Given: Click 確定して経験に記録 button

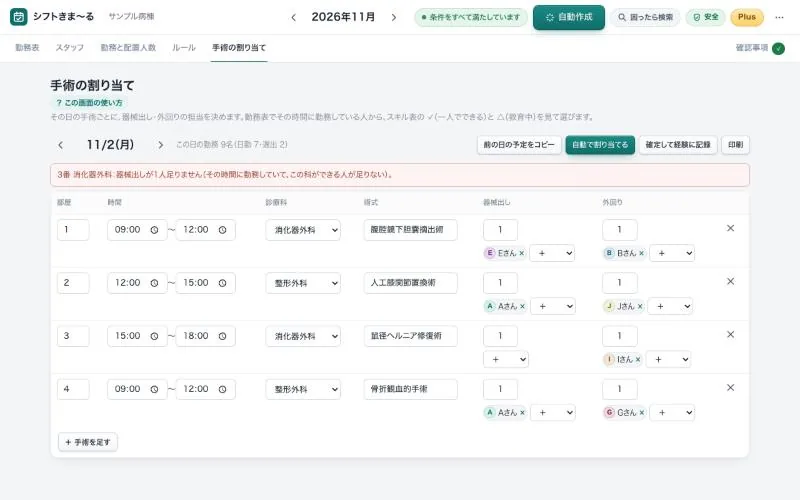Looking at the screenshot, I should [678, 145].
